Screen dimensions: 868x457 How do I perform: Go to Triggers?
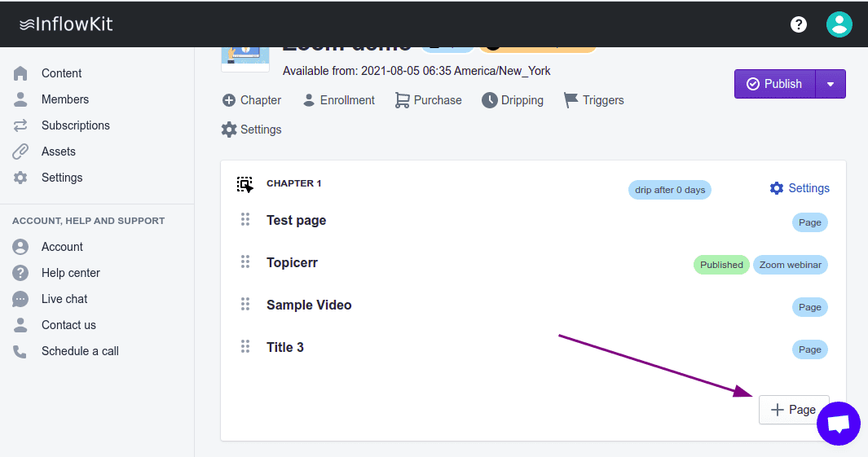click(593, 100)
